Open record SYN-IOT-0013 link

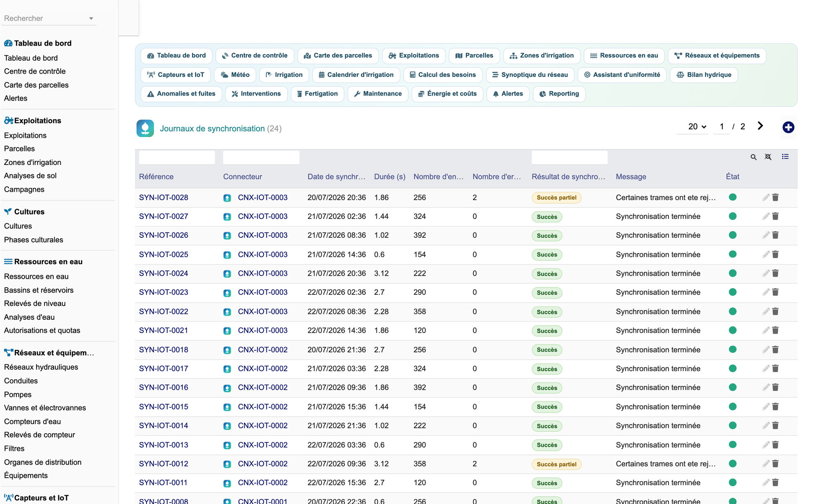click(x=163, y=445)
